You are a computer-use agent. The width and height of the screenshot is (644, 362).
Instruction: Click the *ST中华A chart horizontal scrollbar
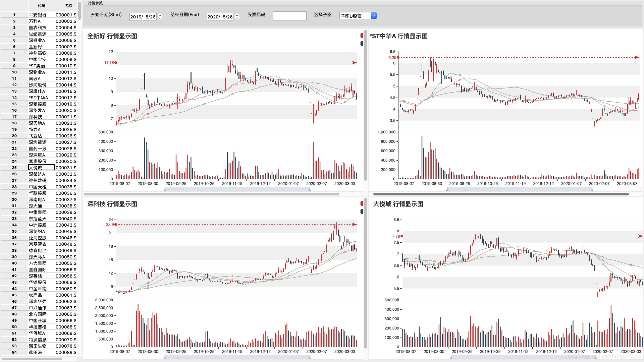pyautogui.click(x=500, y=194)
